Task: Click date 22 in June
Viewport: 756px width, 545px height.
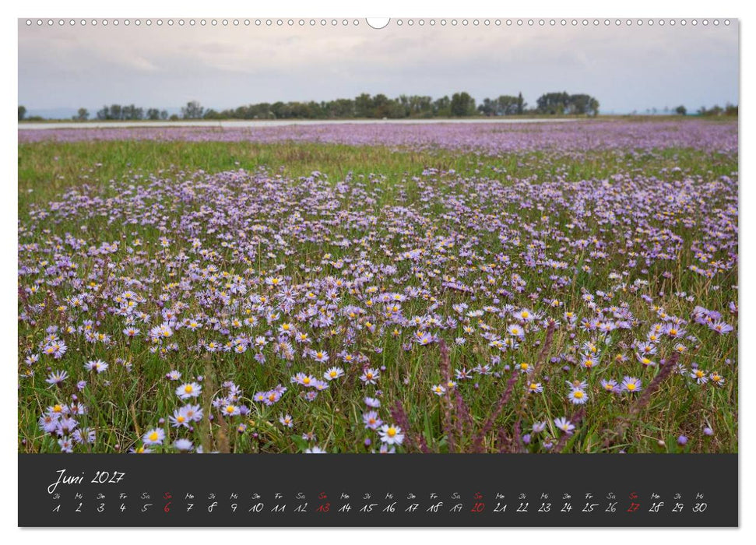Action: tap(522, 508)
